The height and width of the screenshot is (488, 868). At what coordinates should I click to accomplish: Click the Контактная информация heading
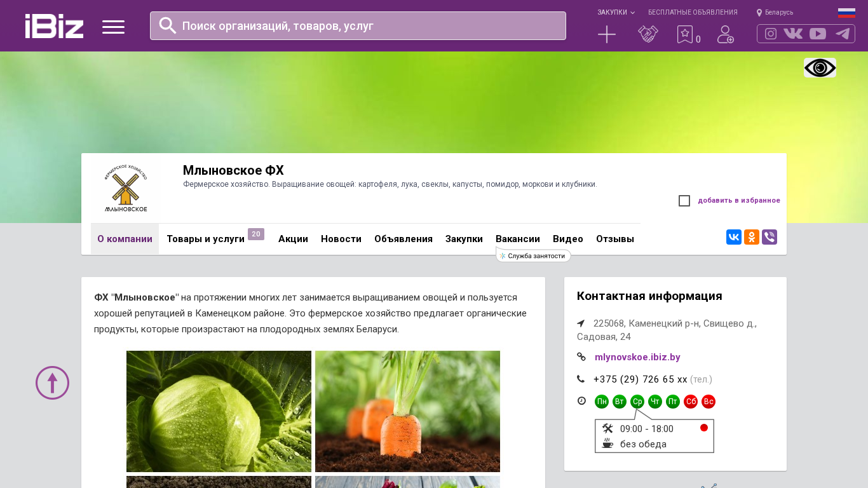(649, 296)
